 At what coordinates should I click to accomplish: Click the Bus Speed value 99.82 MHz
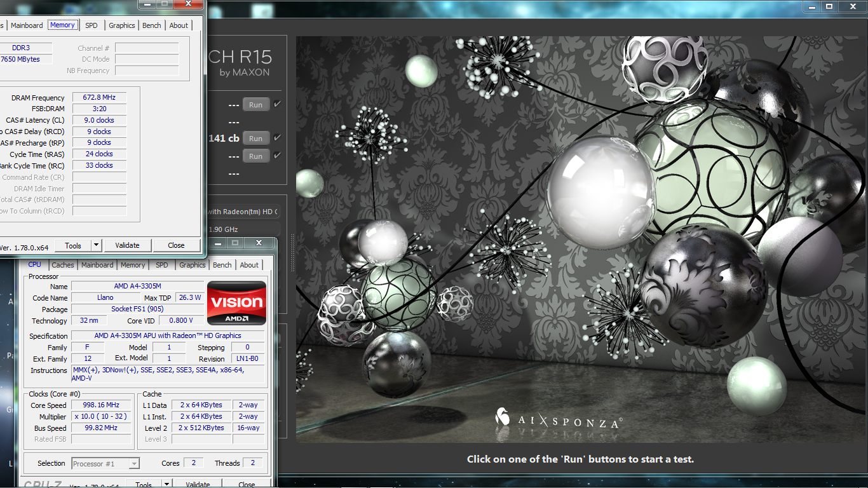(102, 428)
